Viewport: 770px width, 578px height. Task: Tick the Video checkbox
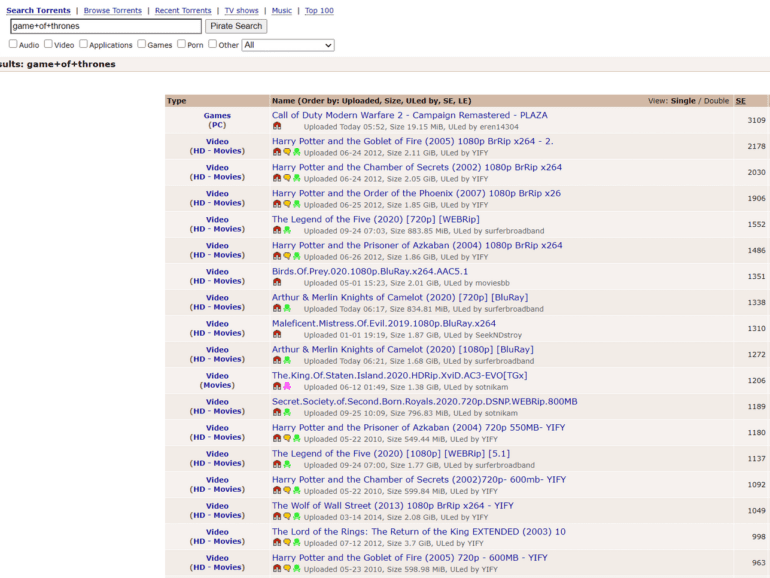[x=48, y=44]
